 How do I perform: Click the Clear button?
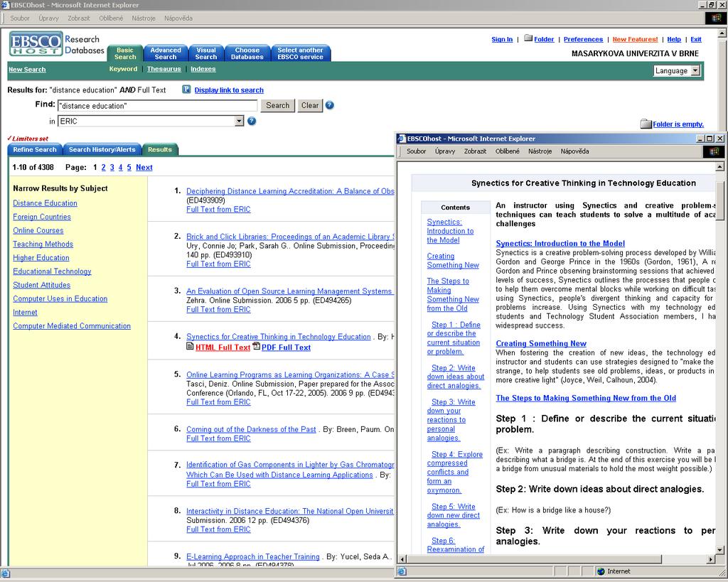coord(310,105)
